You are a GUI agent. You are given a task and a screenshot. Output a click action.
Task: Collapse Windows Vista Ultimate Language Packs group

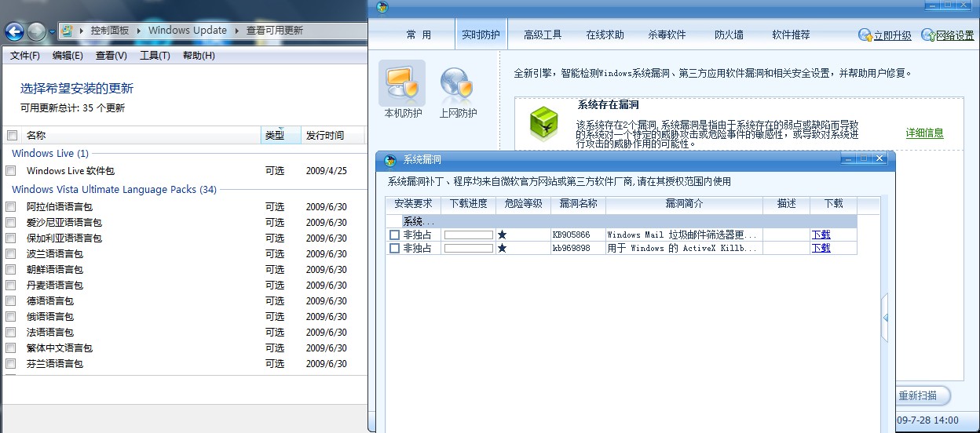(x=114, y=189)
